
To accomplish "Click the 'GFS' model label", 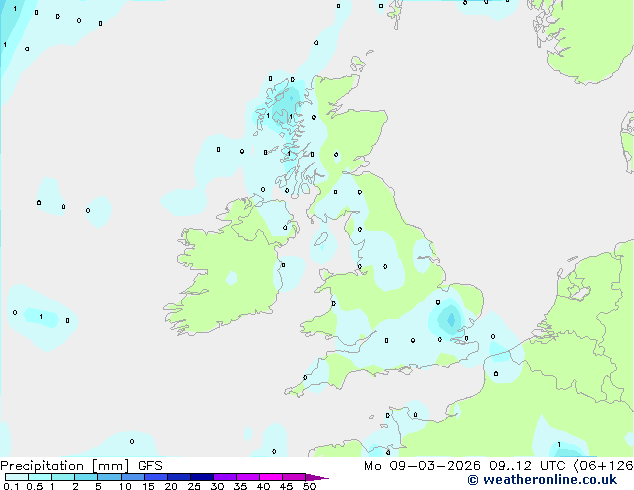I will pos(150,466).
